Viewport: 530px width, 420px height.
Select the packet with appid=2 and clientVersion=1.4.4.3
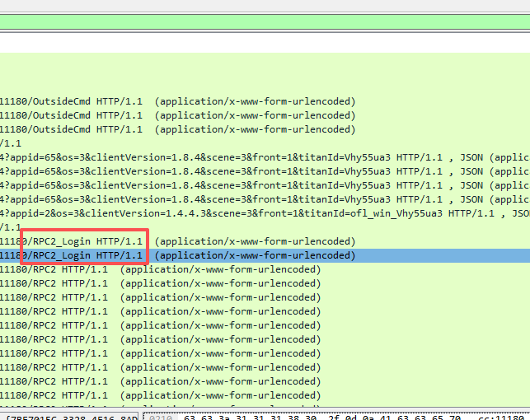pyautogui.click(x=265, y=213)
